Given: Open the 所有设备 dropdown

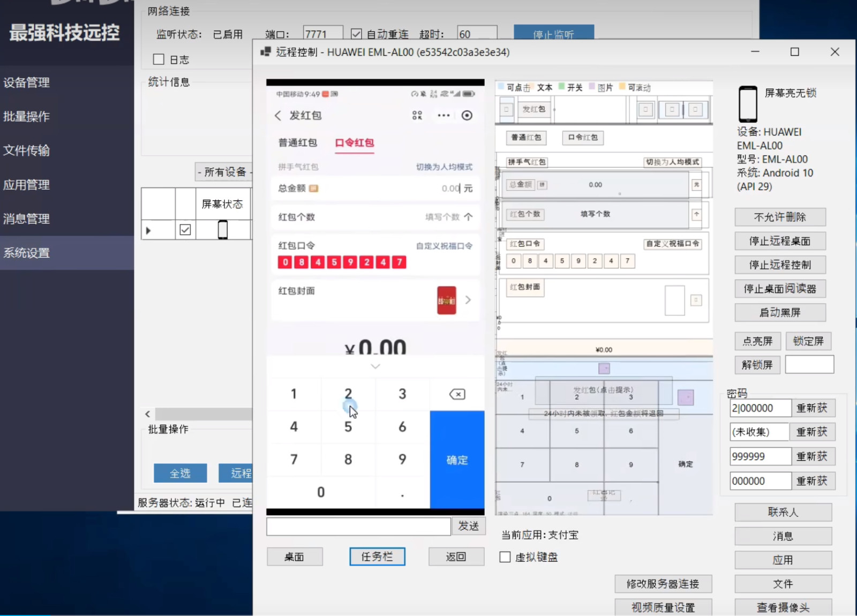Looking at the screenshot, I should pos(224,172).
